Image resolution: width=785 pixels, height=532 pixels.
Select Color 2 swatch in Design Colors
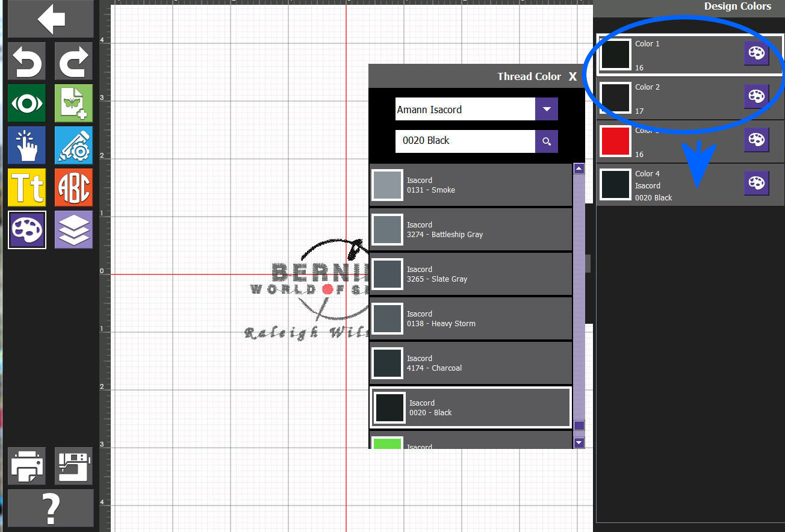click(x=615, y=97)
